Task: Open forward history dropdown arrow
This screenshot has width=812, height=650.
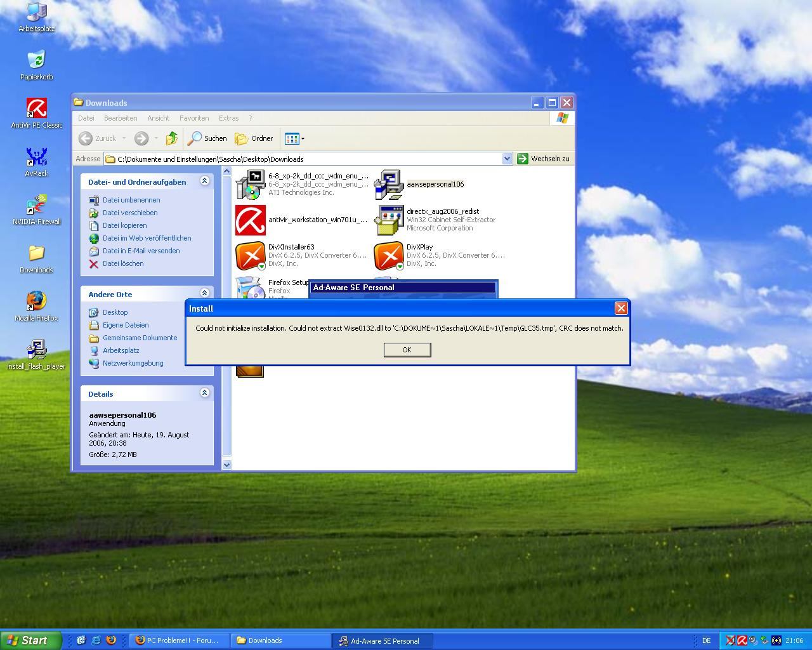Action: point(156,138)
